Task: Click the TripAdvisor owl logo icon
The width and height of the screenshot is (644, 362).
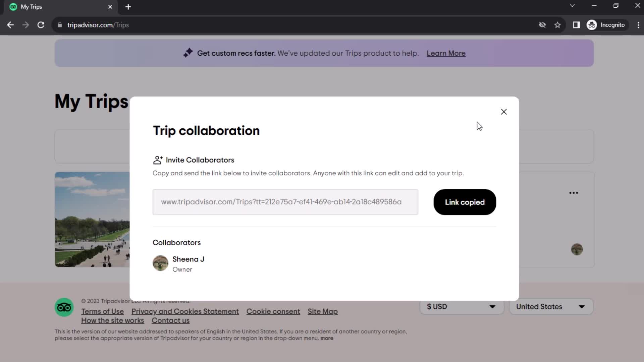Action: coord(64,307)
